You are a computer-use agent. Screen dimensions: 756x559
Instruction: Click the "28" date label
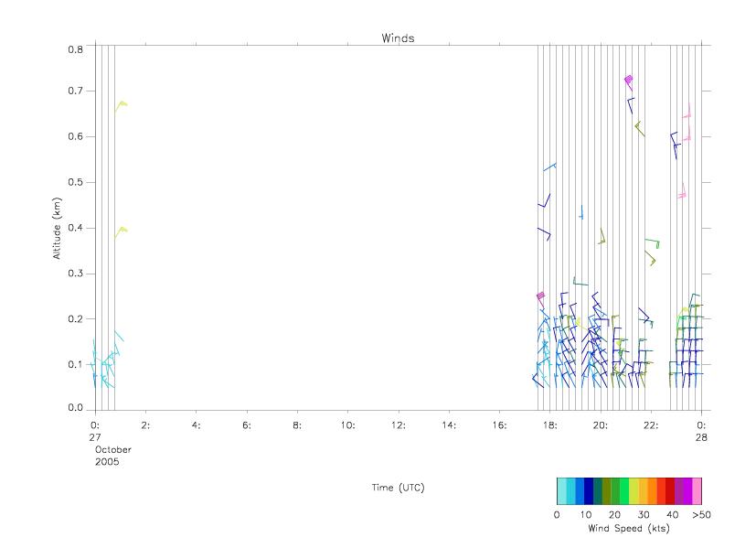pyautogui.click(x=701, y=437)
